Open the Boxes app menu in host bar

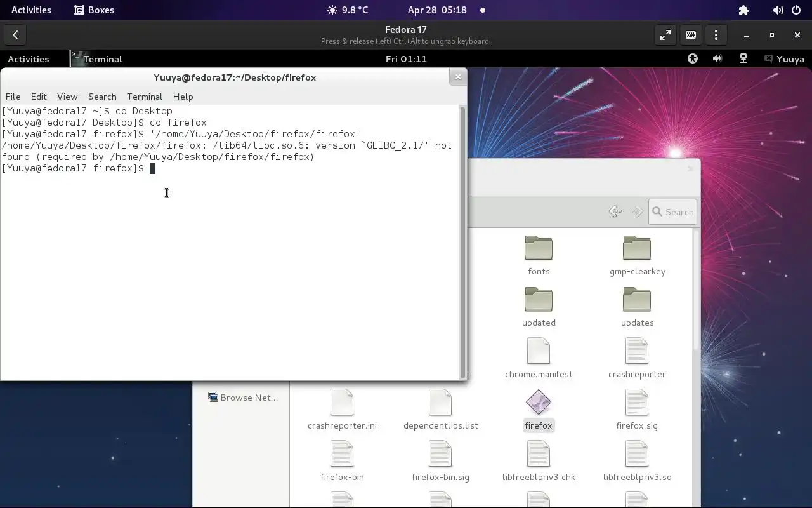(94, 10)
